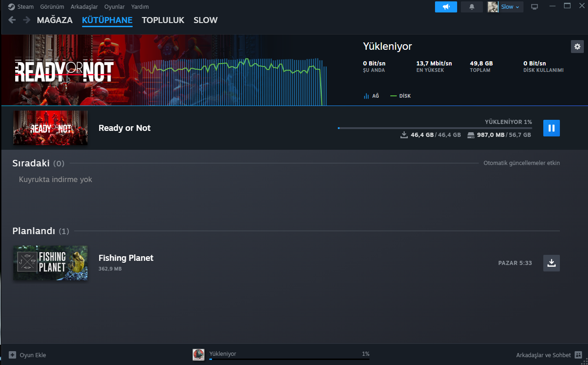
Task: Open Ready or Not small thumbnail
Action: click(50, 128)
